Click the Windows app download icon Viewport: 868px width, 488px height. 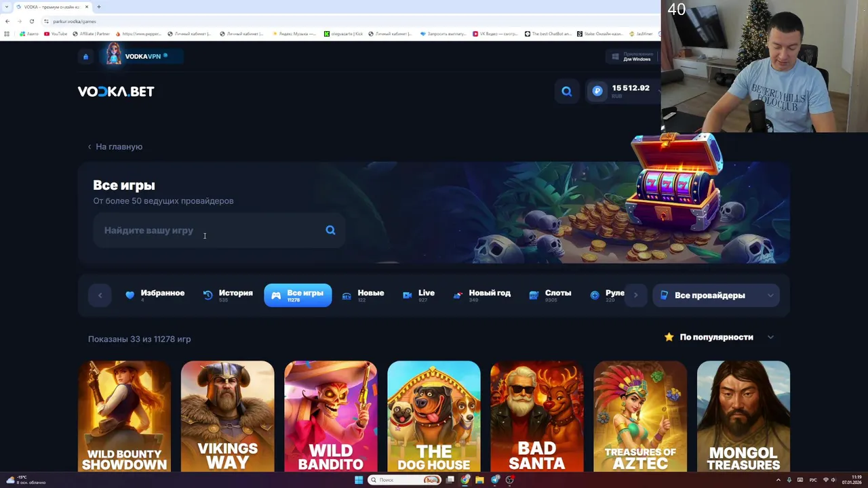pyautogui.click(x=615, y=57)
